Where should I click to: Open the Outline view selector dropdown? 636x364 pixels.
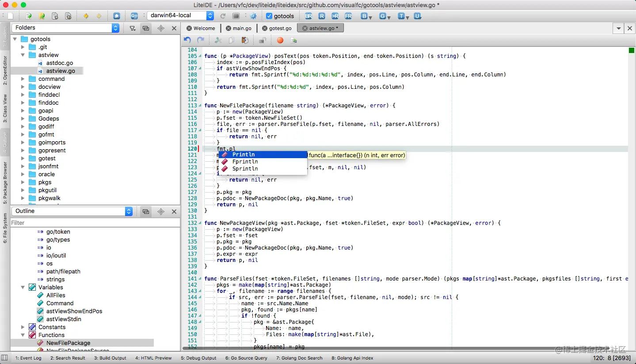click(72, 211)
